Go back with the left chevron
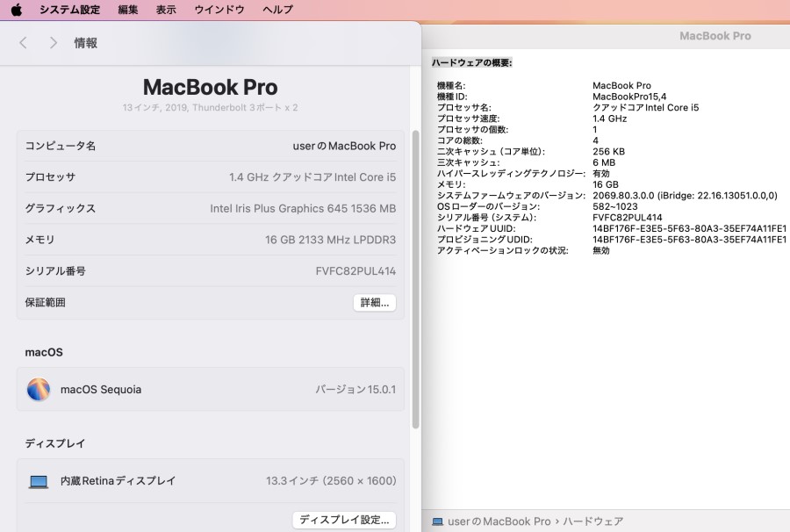 tap(23, 43)
